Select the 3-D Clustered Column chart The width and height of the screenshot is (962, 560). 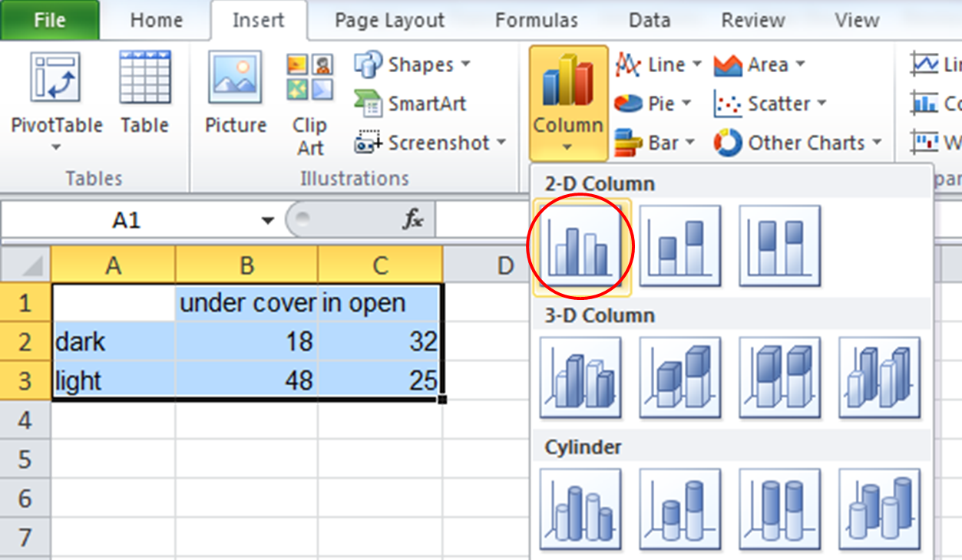click(x=580, y=377)
